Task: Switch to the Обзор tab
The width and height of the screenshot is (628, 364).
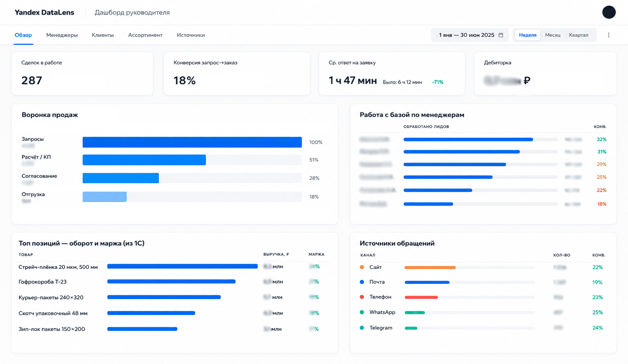Action: tap(23, 35)
